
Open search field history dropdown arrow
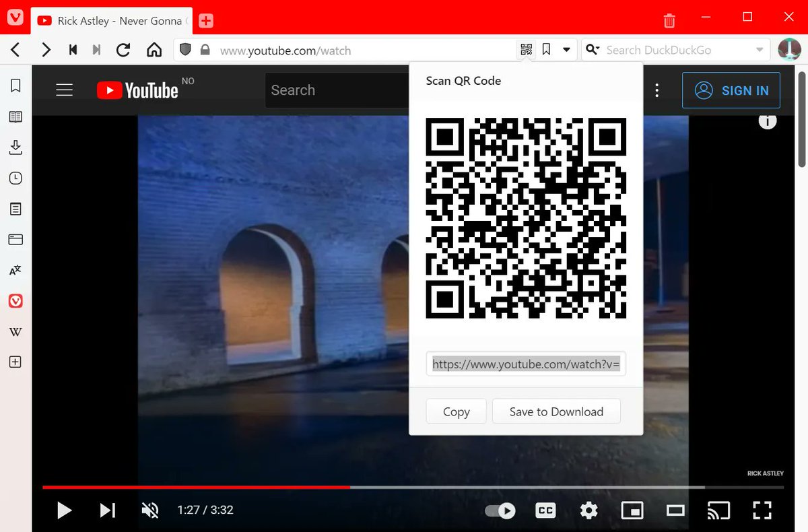pos(760,50)
